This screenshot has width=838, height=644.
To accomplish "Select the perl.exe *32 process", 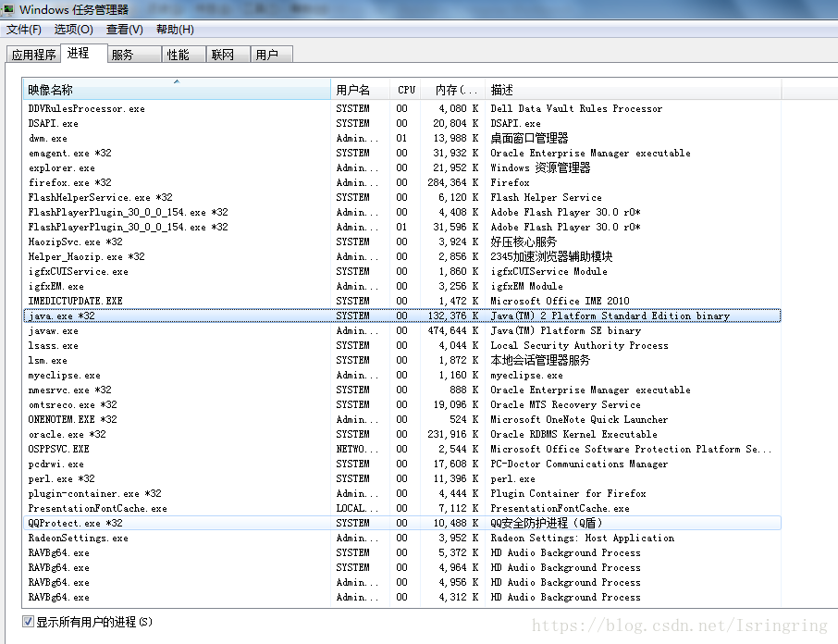I will coord(402,479).
